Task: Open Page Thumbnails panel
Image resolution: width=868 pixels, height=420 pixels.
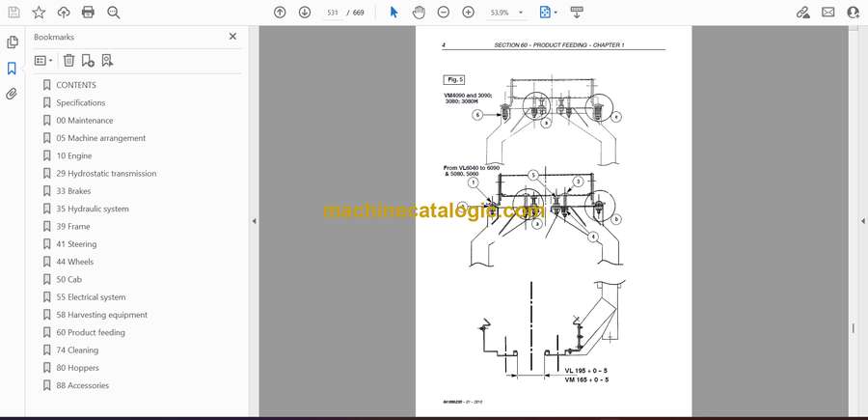Action: coord(12,42)
